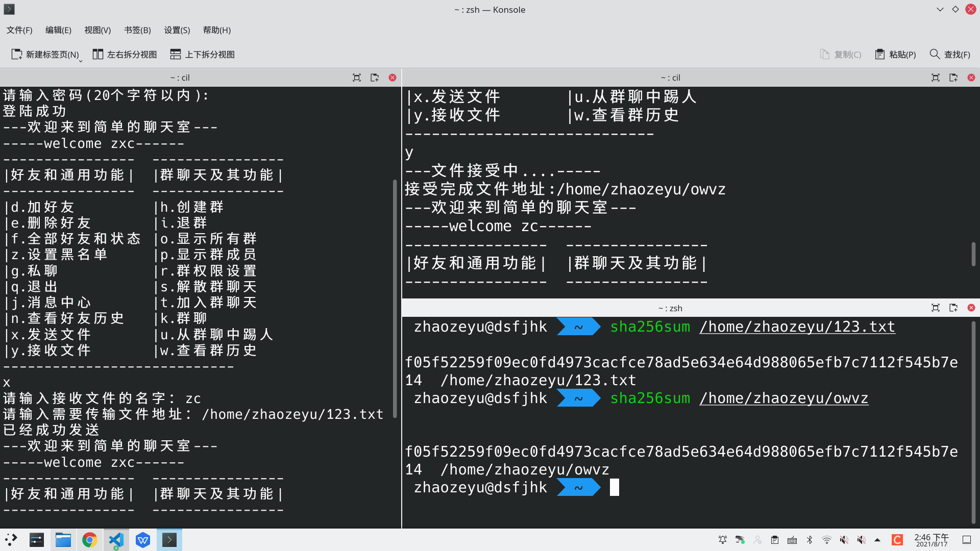
Task: Open the file manager from the taskbar
Action: [x=63, y=540]
